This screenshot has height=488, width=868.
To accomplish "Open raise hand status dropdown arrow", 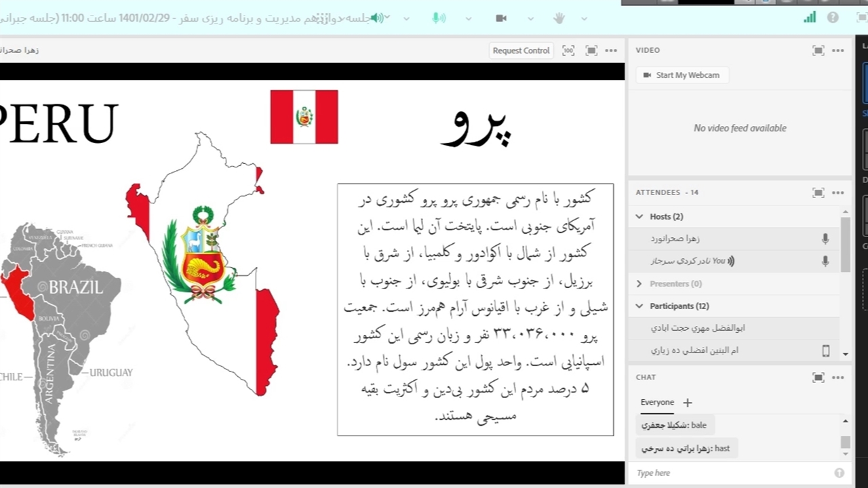I will [x=584, y=18].
